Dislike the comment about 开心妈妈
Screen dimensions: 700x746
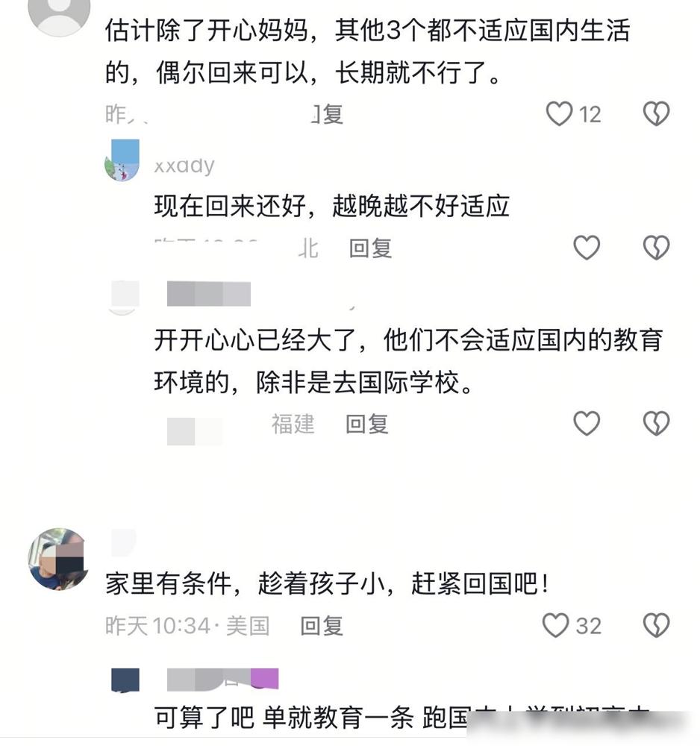point(656,113)
